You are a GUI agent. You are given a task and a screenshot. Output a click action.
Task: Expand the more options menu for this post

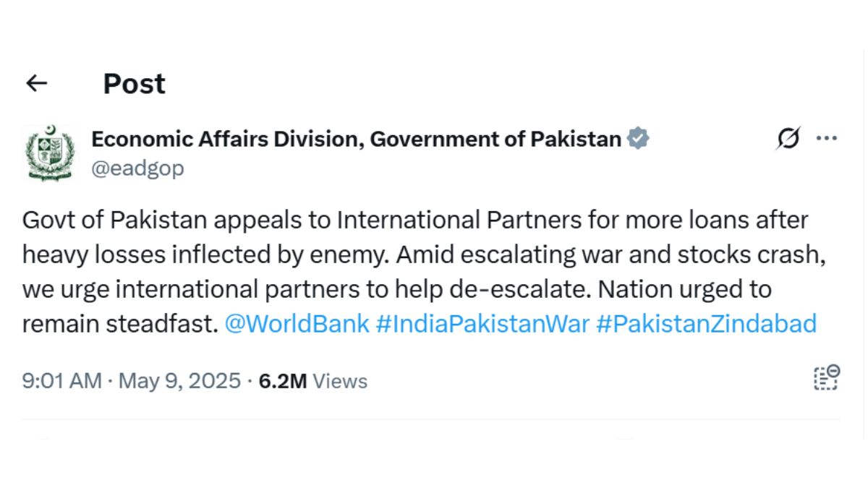coord(827,137)
